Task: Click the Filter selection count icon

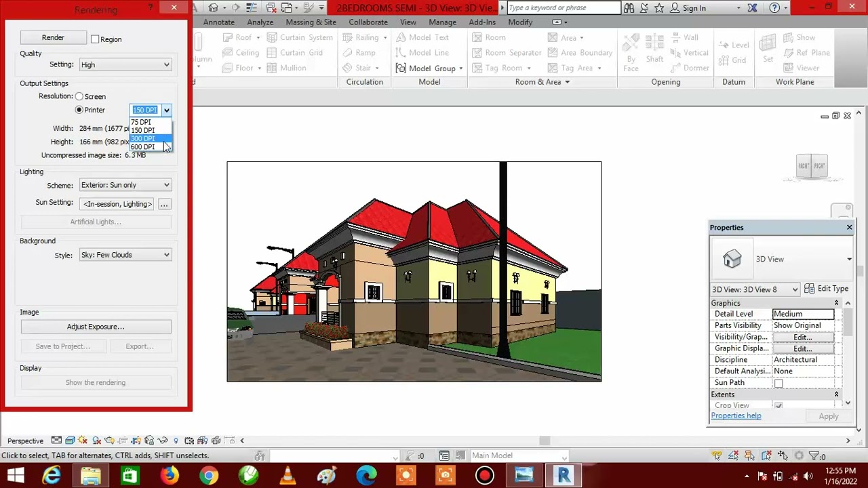Action: pos(817,455)
